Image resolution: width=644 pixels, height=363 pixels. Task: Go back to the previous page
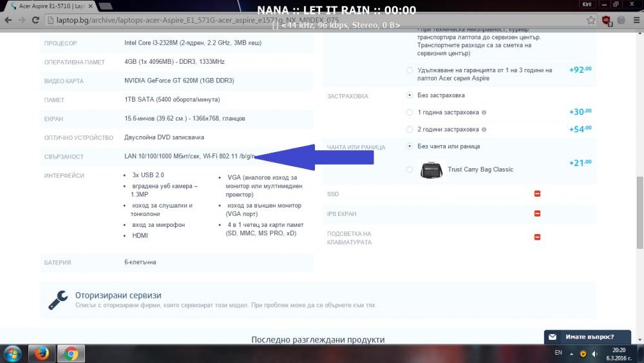(x=8, y=20)
